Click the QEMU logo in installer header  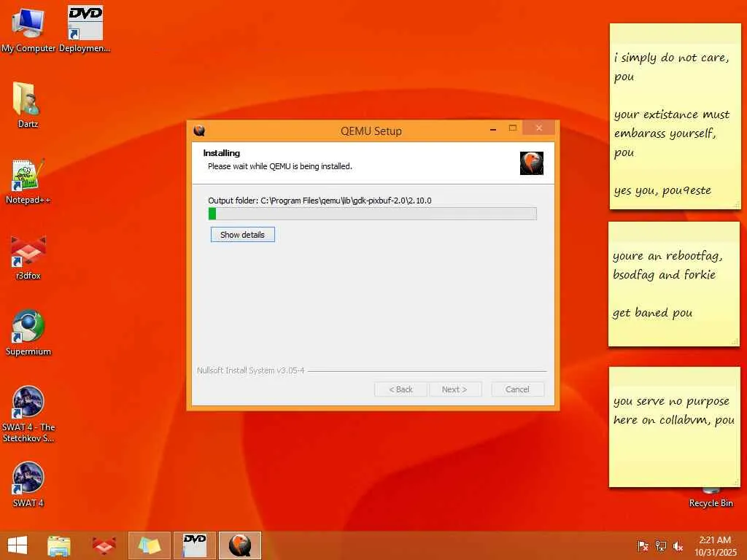pyautogui.click(x=531, y=163)
